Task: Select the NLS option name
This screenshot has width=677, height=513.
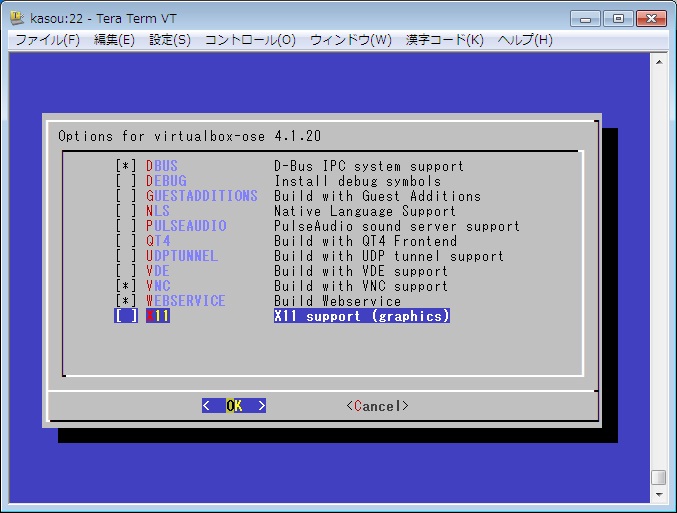Action: [x=158, y=211]
